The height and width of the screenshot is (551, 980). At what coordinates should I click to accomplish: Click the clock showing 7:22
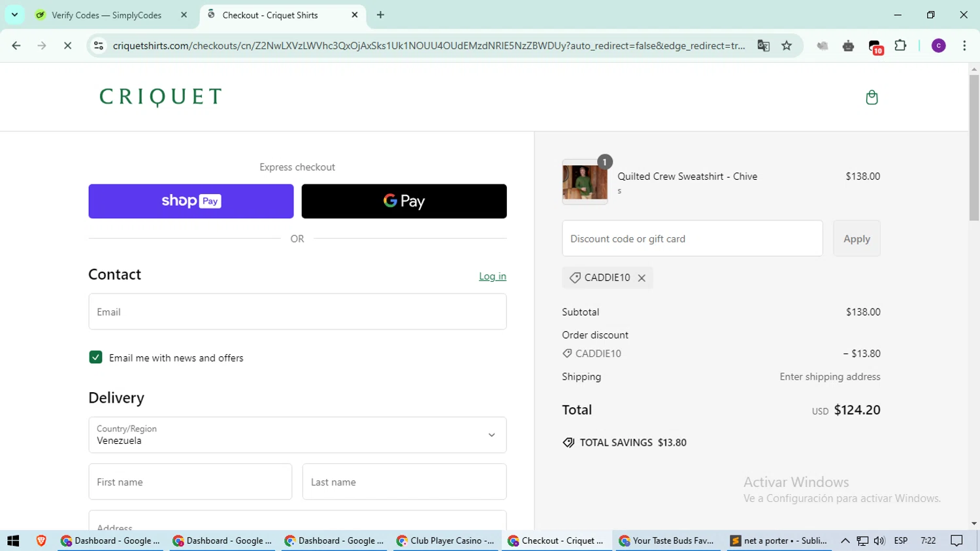(928, 541)
